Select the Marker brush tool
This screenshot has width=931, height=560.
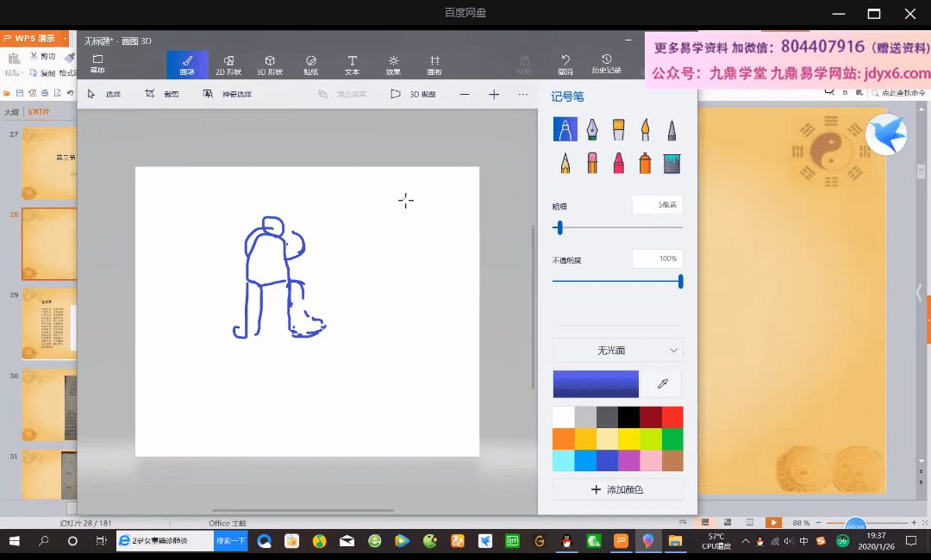click(x=565, y=130)
